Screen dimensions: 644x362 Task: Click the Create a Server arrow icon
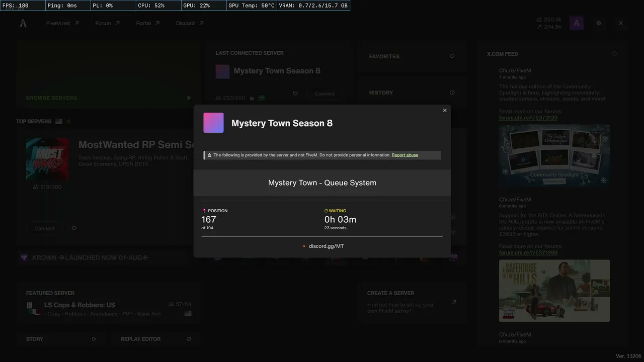454,302
